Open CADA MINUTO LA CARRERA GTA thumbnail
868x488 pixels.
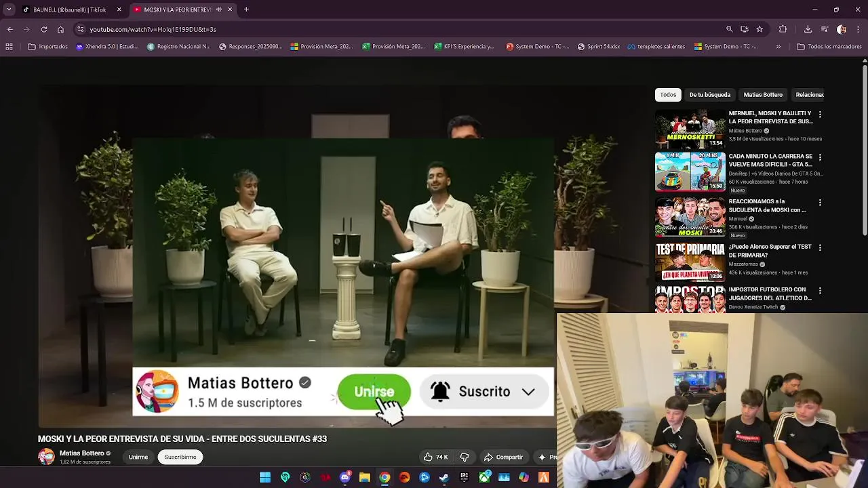[690, 172]
